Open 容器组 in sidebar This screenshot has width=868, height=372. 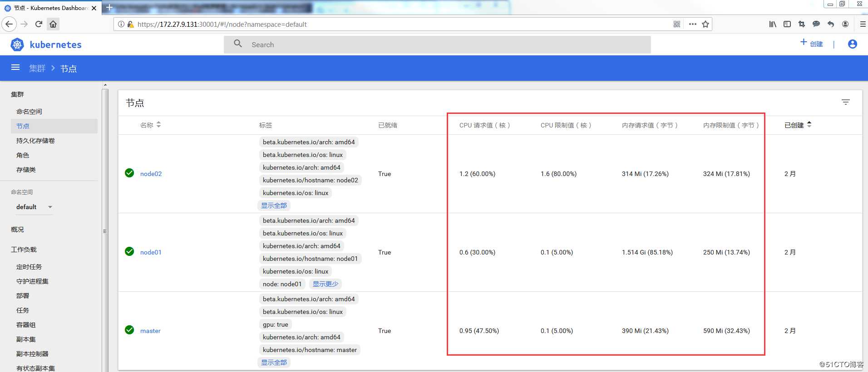tap(26, 325)
